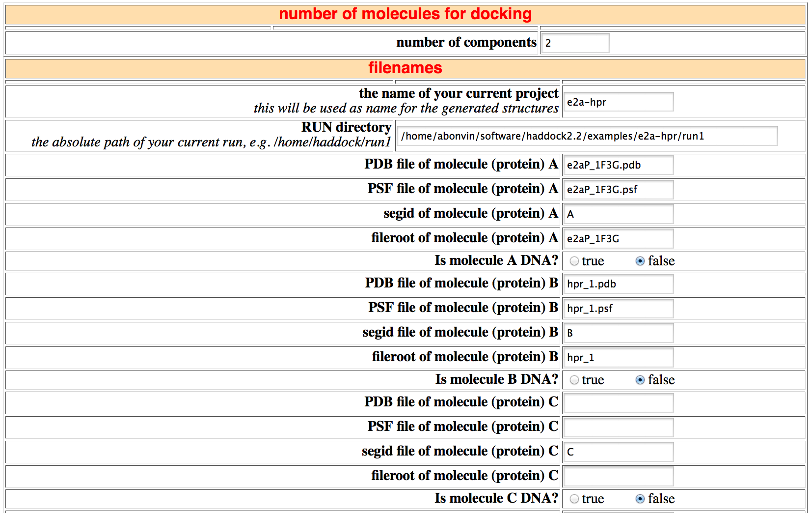The image size is (812, 513).
Task: Click segid file of molecule B field
Action: (x=619, y=333)
